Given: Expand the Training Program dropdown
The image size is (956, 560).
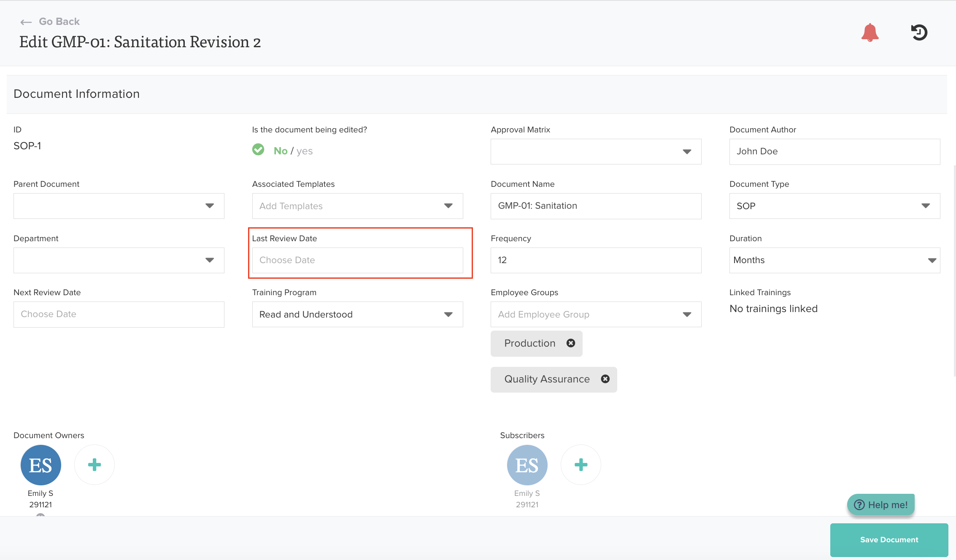Looking at the screenshot, I should 357,314.
